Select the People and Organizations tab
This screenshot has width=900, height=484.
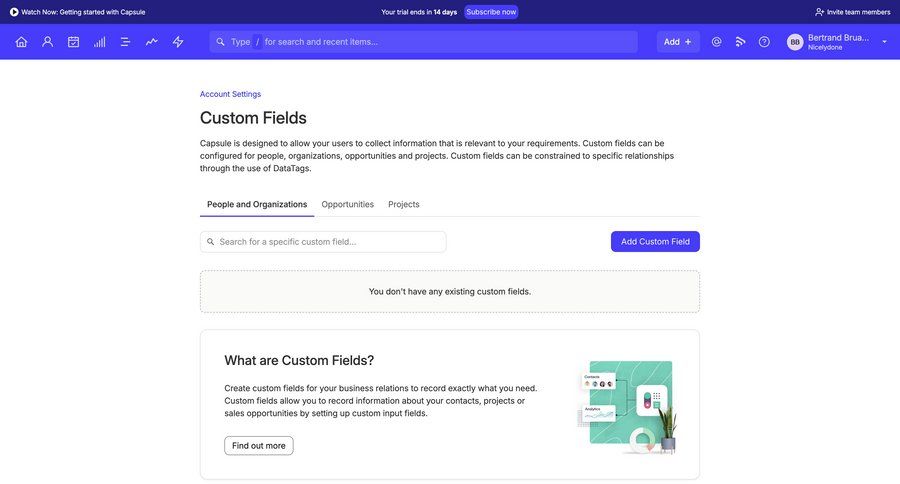pos(257,204)
